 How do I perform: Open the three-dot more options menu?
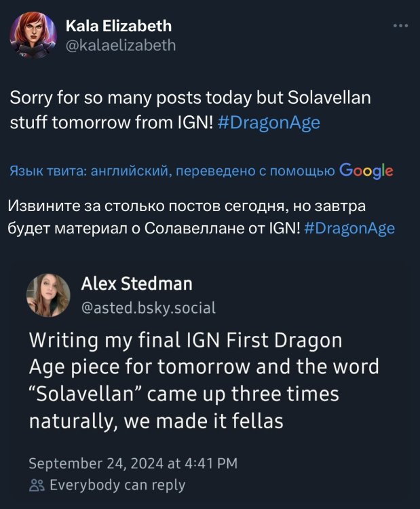tap(401, 27)
